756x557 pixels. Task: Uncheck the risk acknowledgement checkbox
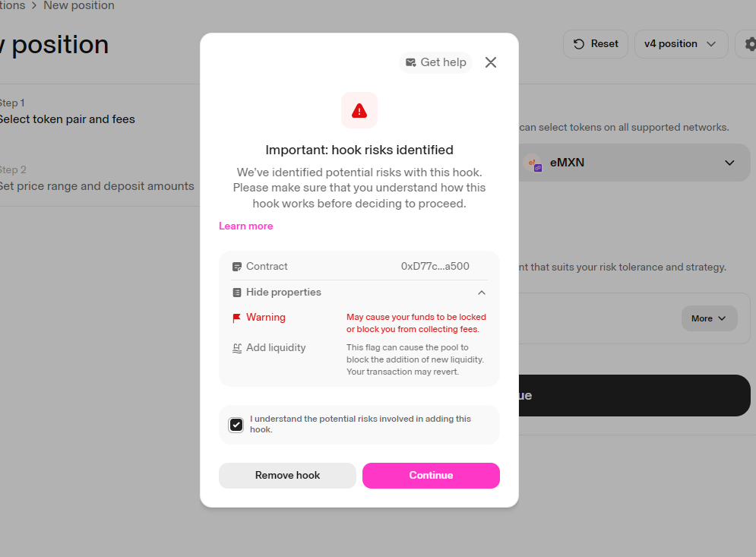[236, 424]
